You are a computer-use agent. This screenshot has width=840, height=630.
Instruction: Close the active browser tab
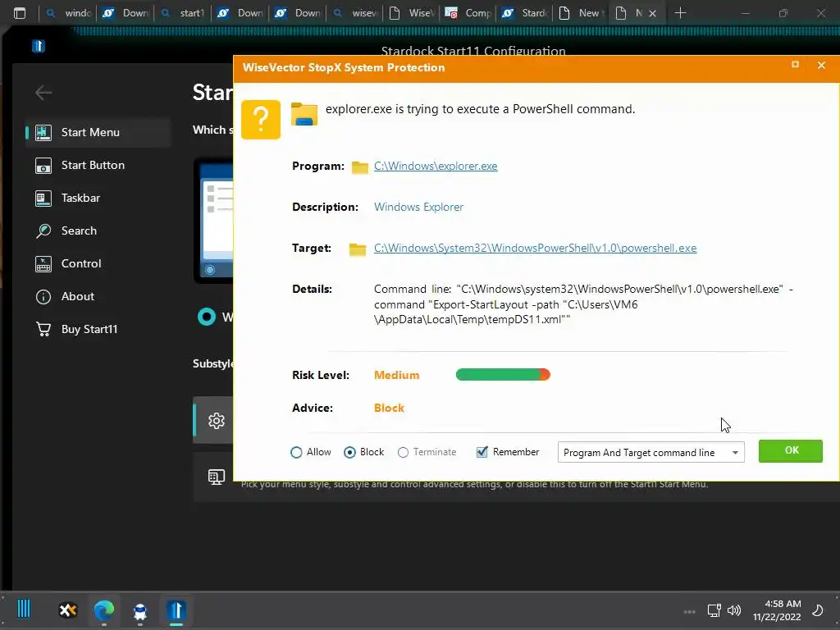(x=652, y=13)
